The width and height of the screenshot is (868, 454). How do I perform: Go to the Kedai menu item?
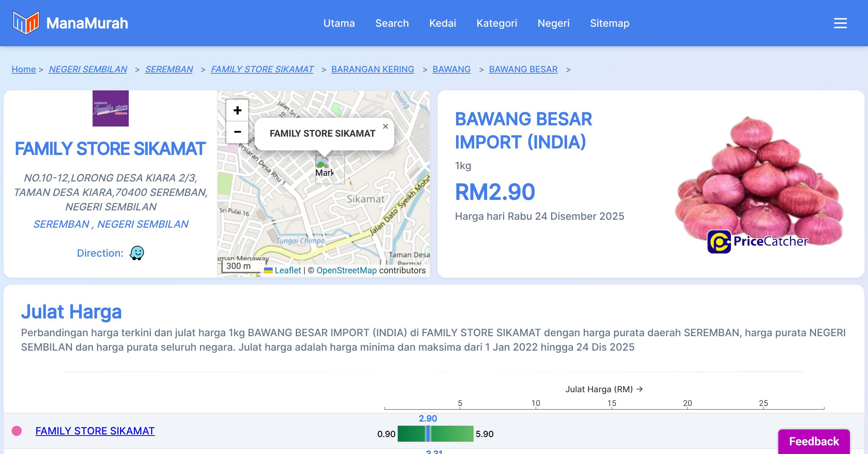[442, 23]
